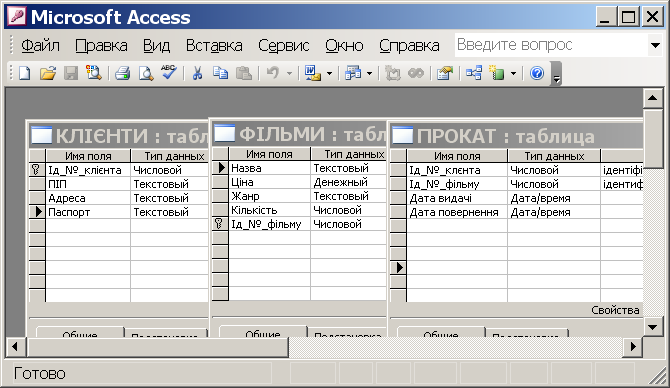The image size is (670, 388).
Task: Click the Copy icon
Action: tap(220, 73)
